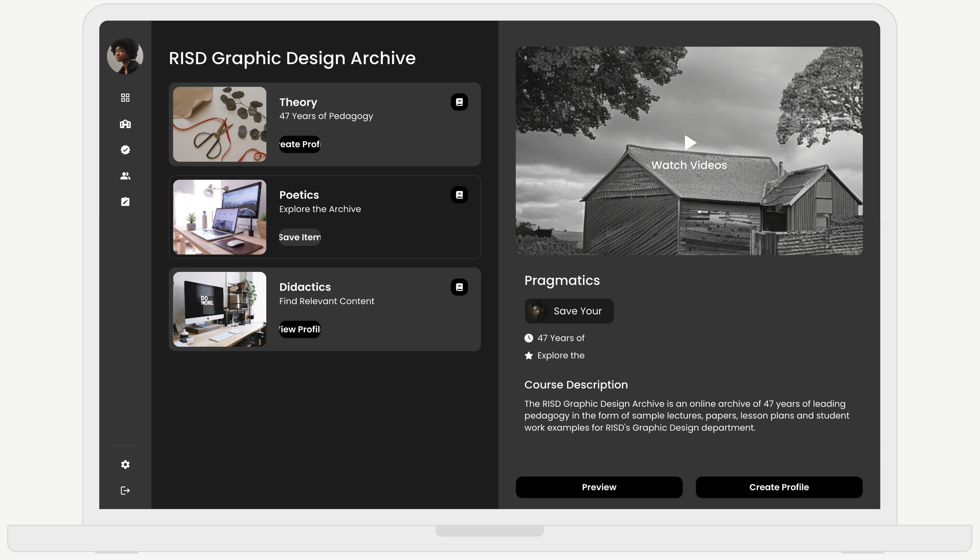Click the clock icon beside 47 Years of
The image size is (980, 560).
tap(529, 338)
